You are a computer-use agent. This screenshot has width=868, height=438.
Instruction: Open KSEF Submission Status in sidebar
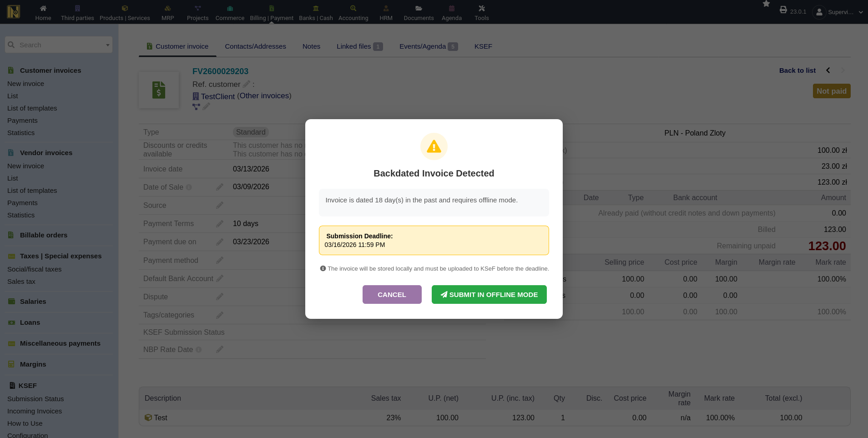click(35, 399)
